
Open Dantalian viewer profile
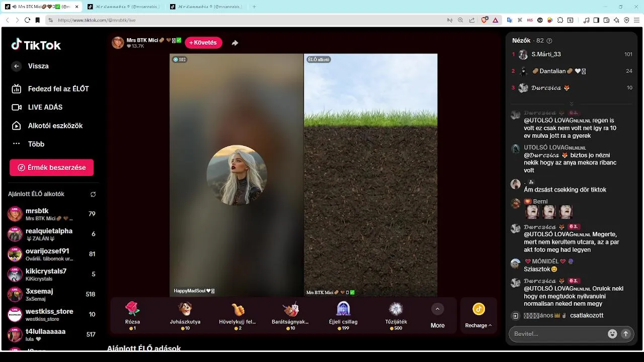(572, 71)
